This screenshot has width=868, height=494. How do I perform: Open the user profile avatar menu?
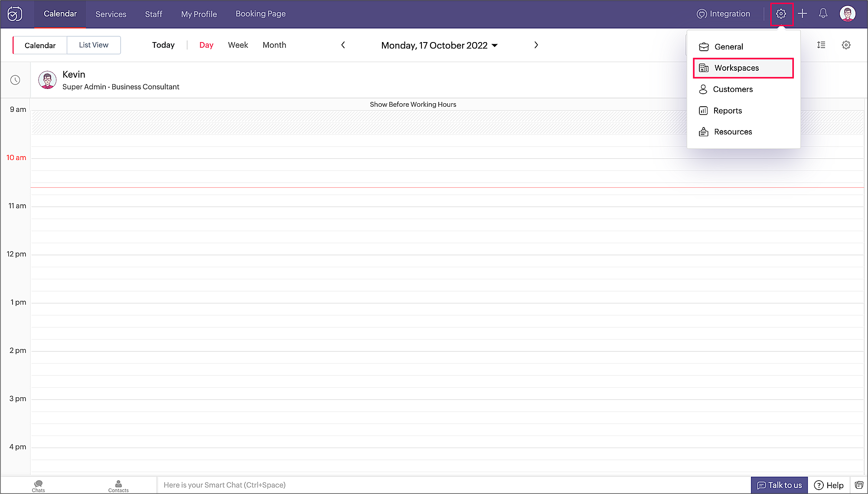point(847,14)
